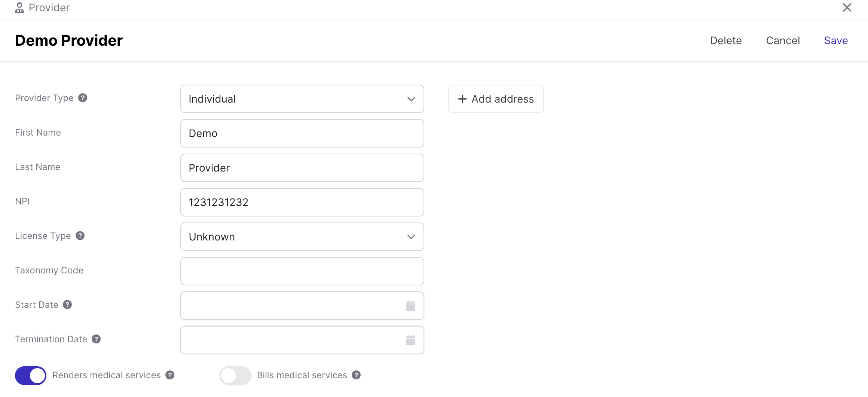
Task: Click the Add address button
Action: click(496, 99)
